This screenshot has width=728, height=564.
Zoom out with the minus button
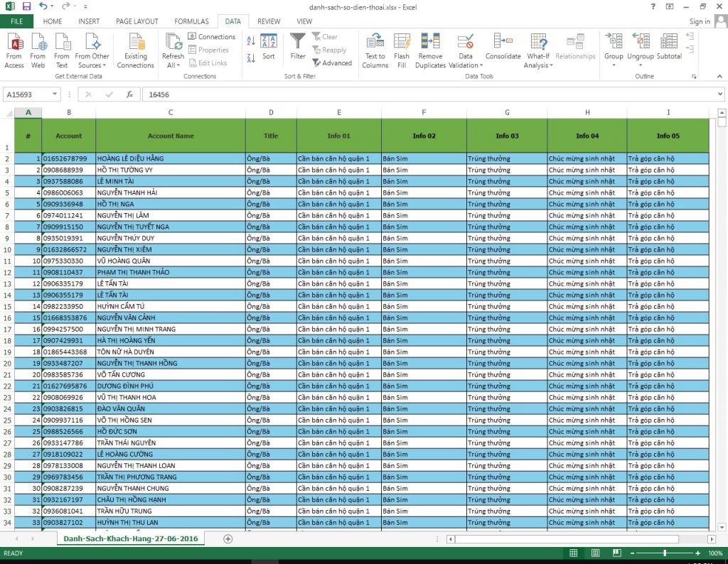pos(632,553)
